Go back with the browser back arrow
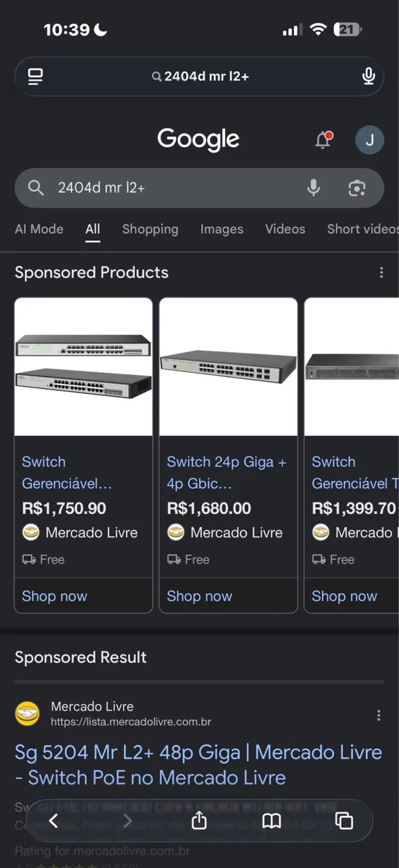The height and width of the screenshot is (868, 399). (54, 821)
